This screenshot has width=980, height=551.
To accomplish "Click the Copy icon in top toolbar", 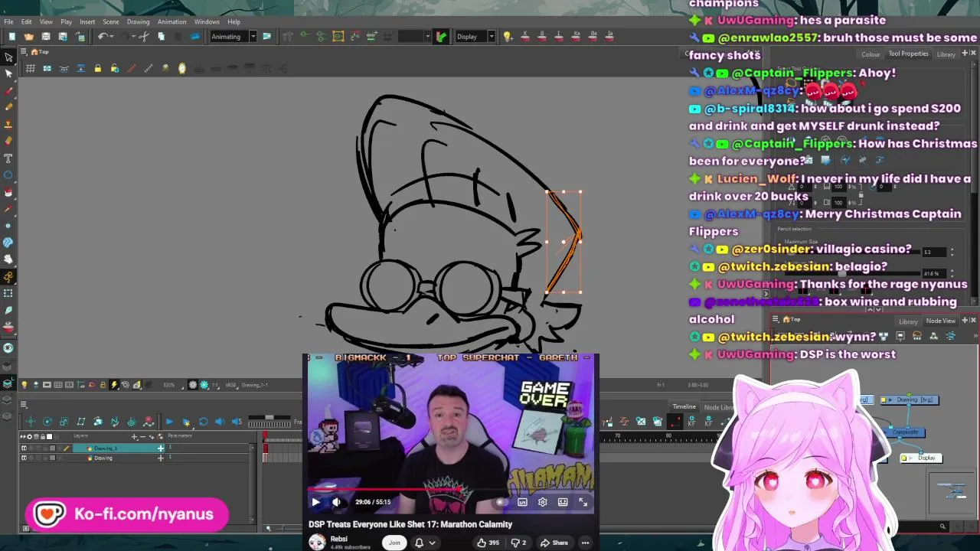I will pyautogui.click(x=161, y=37).
